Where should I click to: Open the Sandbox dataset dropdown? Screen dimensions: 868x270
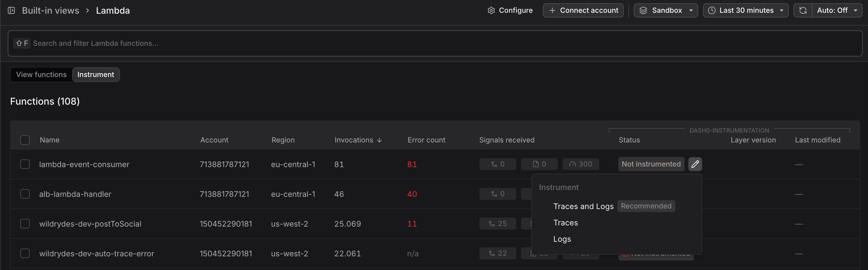click(666, 10)
